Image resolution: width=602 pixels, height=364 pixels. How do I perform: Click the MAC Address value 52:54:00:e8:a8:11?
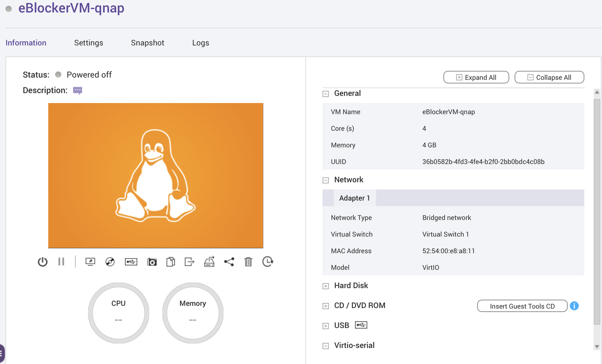(449, 251)
